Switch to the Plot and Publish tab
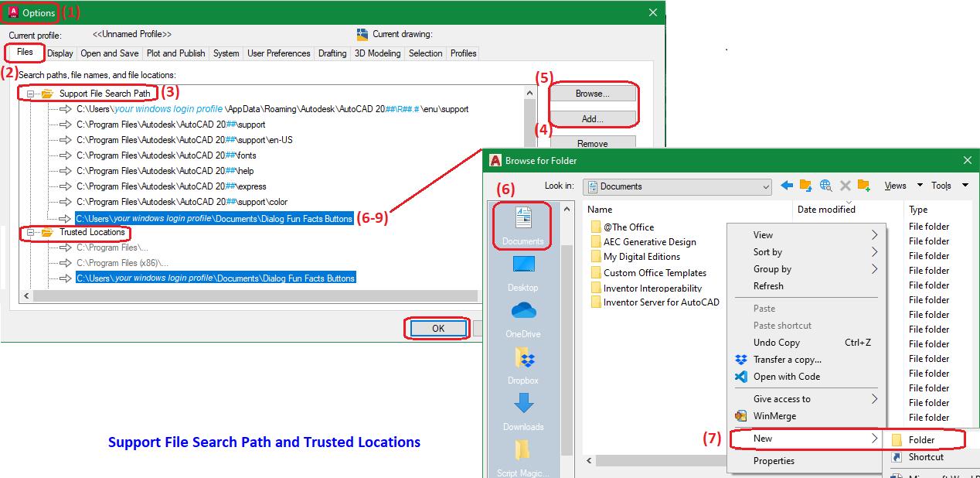Image resolution: width=980 pixels, height=478 pixels. [x=176, y=53]
